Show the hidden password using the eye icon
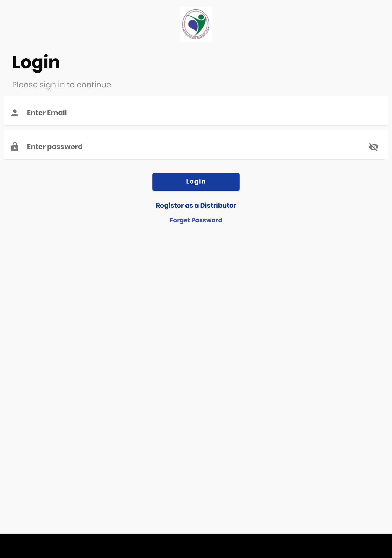Image resolution: width=392 pixels, height=558 pixels. point(373,147)
